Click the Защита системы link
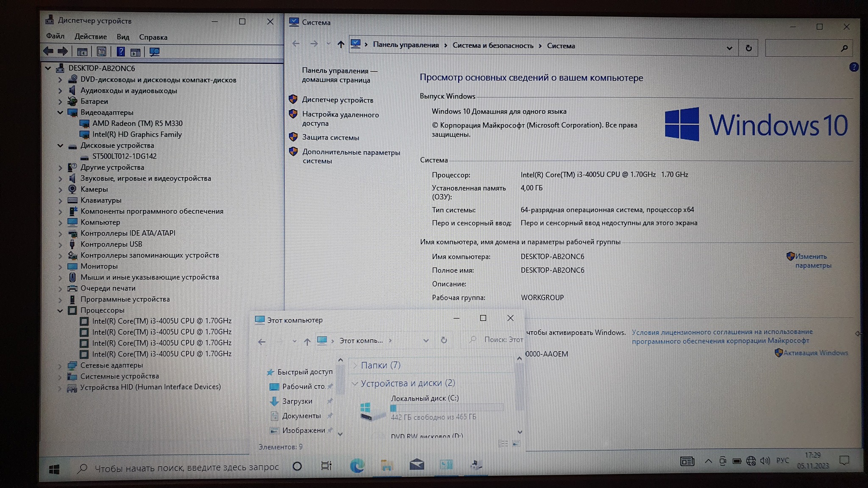Viewport: 868px width, 488px height. 330,138
